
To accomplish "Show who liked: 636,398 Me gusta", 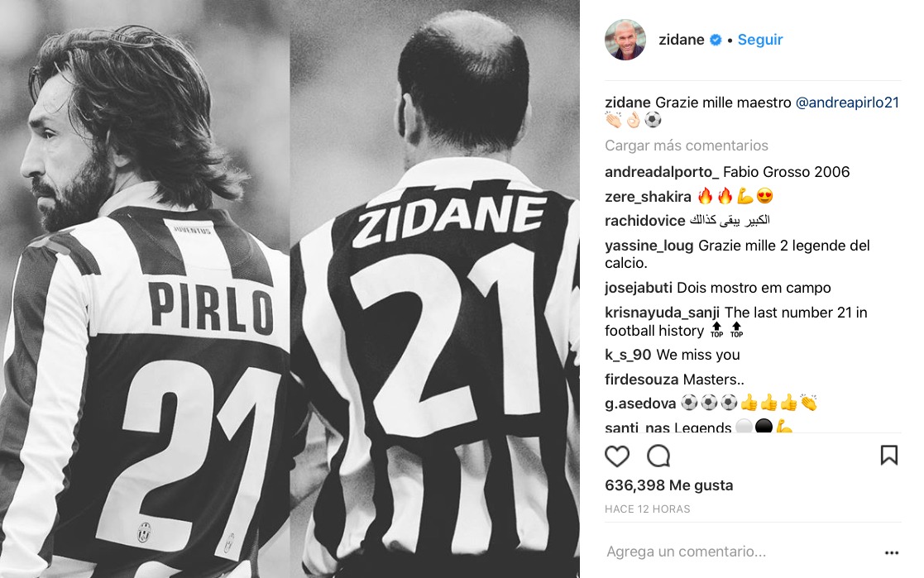I will 669,485.
